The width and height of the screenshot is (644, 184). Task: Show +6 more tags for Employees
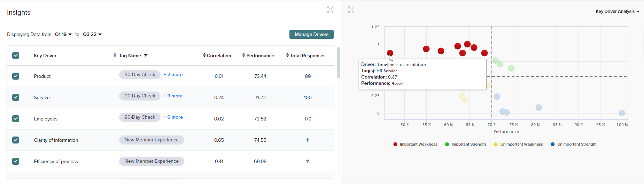tap(173, 117)
